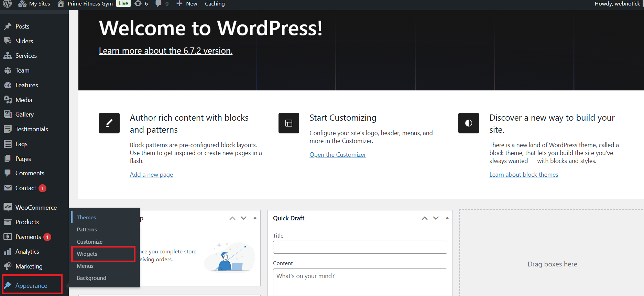Open the Analytics sidebar item
The width and height of the screenshot is (644, 296).
pos(27,252)
